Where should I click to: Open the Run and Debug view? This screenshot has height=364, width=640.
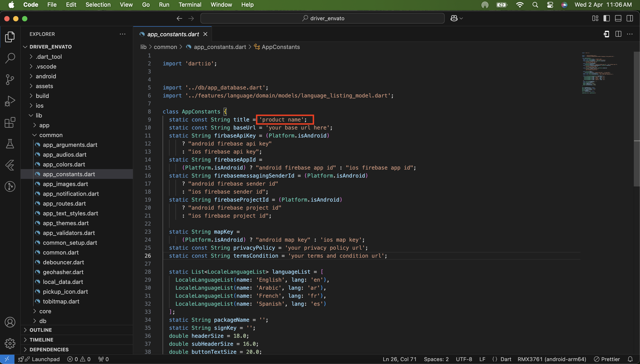coord(10,101)
